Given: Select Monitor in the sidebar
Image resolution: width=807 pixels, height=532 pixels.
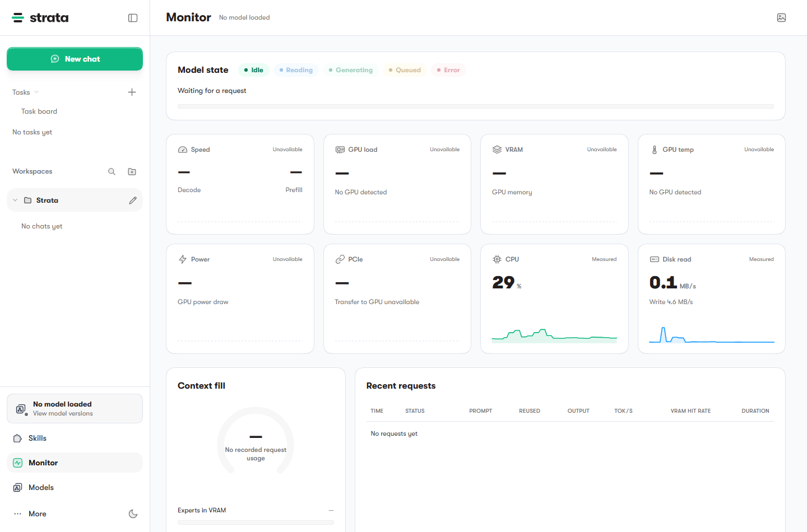Looking at the screenshot, I should [x=75, y=463].
